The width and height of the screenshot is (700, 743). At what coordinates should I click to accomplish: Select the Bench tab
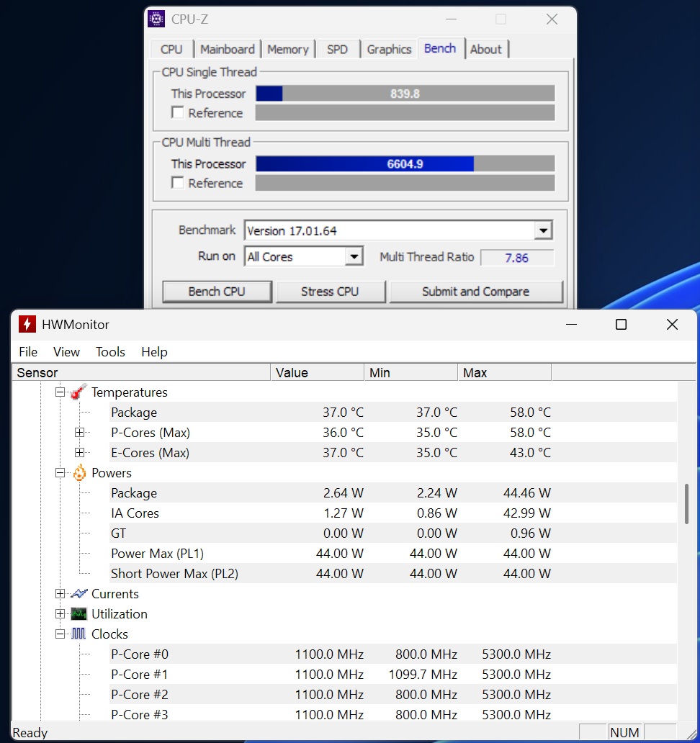(x=440, y=48)
